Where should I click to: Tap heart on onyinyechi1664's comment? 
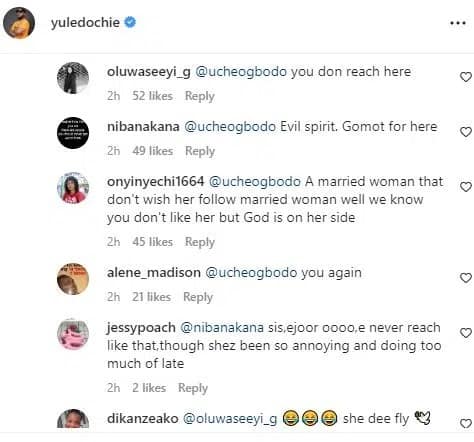click(x=466, y=187)
